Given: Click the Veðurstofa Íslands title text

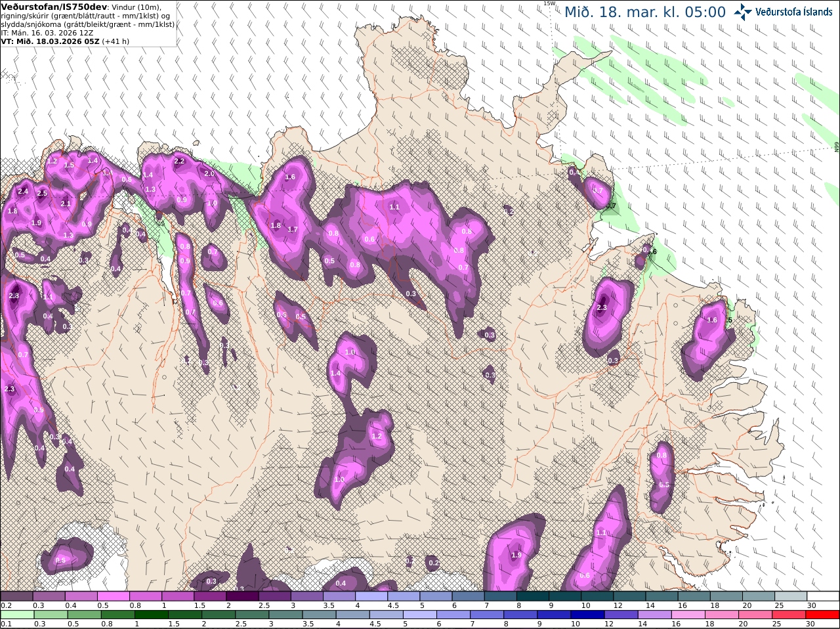Looking at the screenshot, I should [793, 12].
